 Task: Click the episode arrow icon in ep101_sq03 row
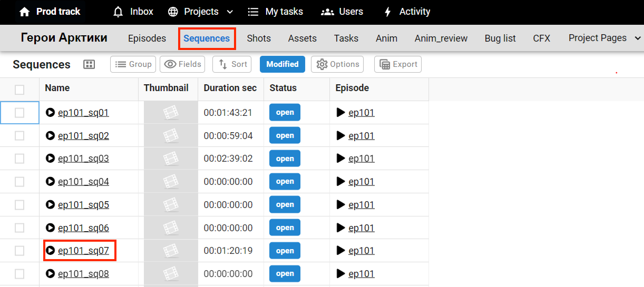[341, 159]
